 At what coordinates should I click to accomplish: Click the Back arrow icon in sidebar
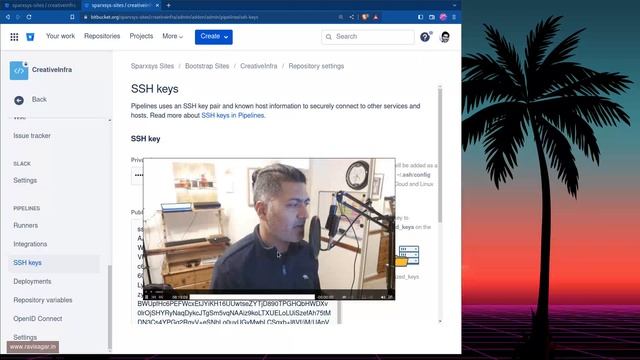(x=19, y=100)
